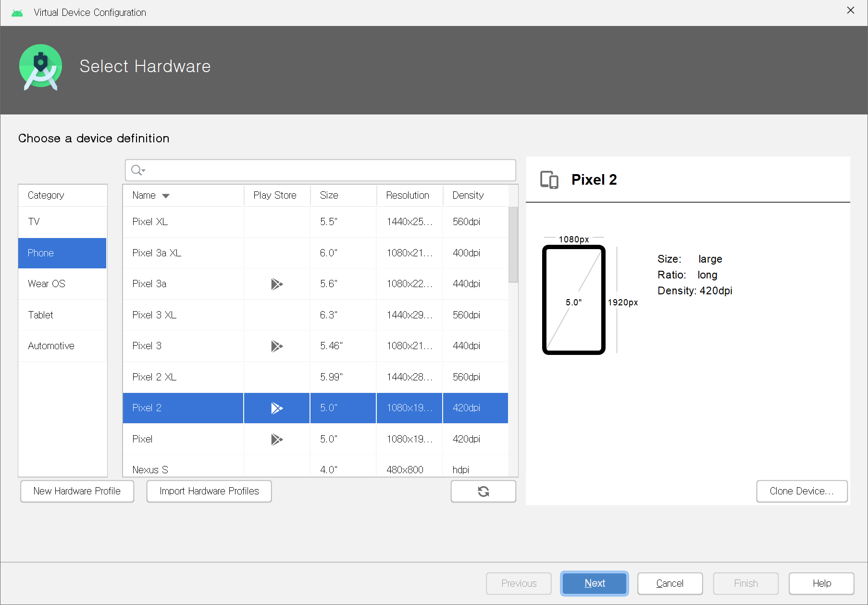
Task: Click the Clone Device button
Action: tap(802, 491)
